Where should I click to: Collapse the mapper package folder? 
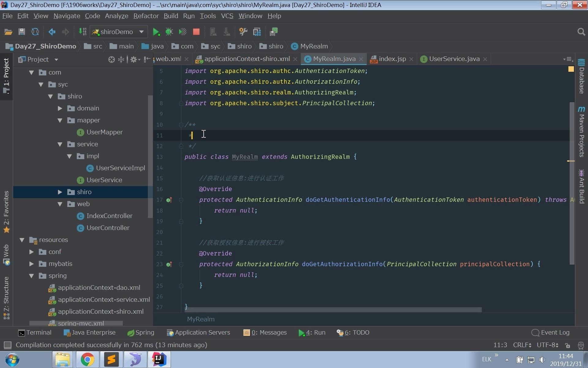[x=60, y=120]
